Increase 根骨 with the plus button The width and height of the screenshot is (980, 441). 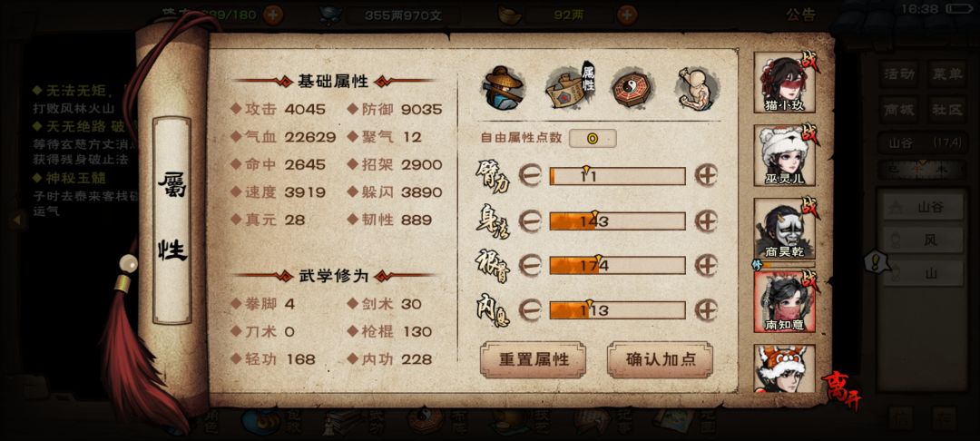706,266
